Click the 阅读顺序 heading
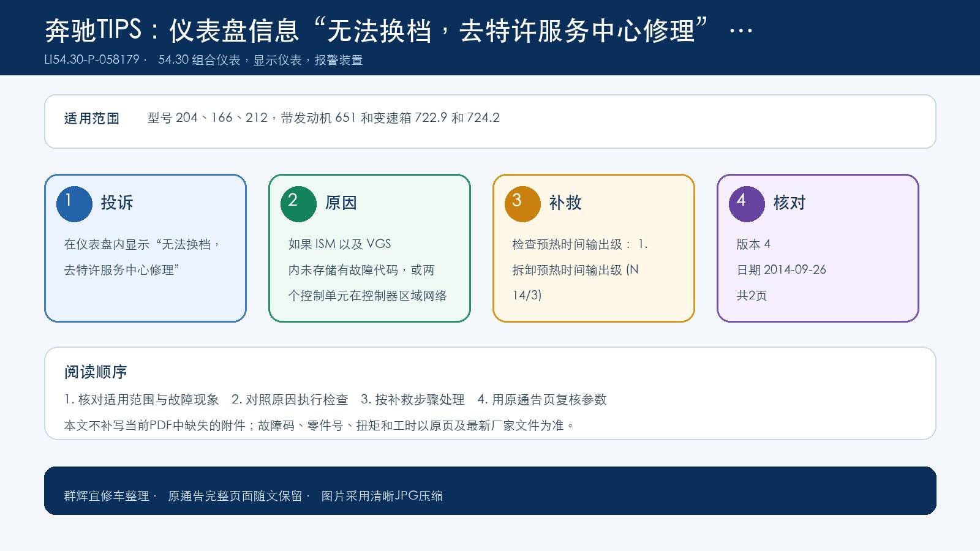The image size is (980, 551). tap(96, 372)
